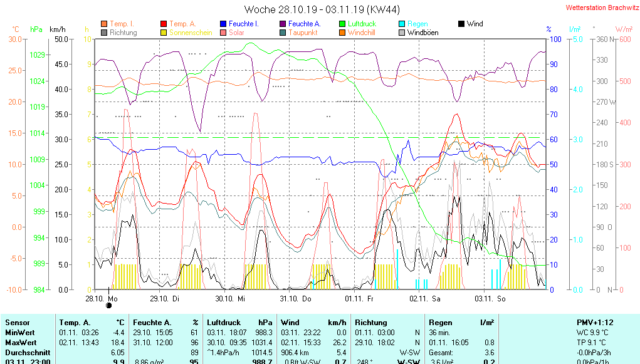The height and width of the screenshot is (364, 640).
Task: Select the purple Feuchte A. legend swatch
Action: point(283,24)
